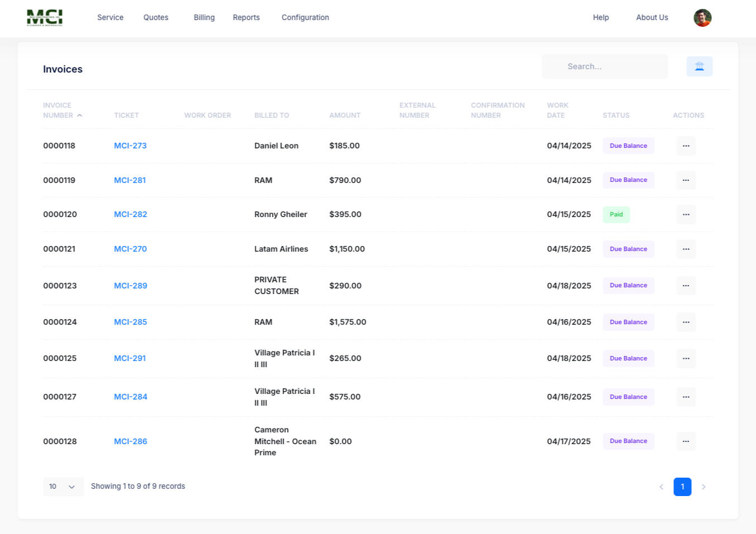The height and width of the screenshot is (534, 756).
Task: Open ticket link MCI-273
Action: tap(130, 146)
